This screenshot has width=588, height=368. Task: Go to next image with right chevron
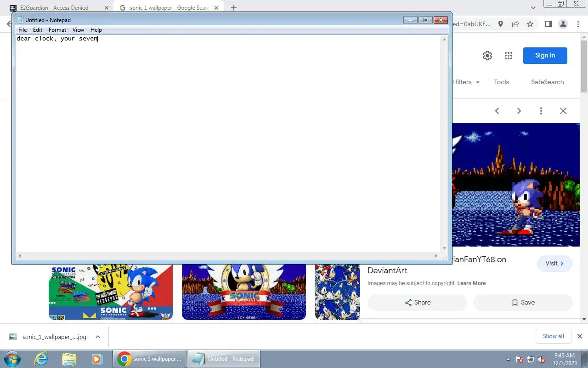coord(519,111)
